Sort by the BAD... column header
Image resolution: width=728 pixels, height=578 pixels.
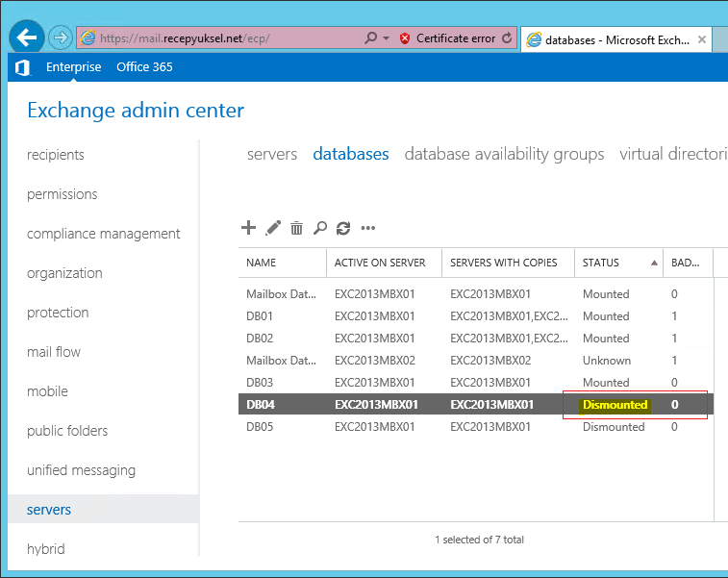[x=688, y=263]
